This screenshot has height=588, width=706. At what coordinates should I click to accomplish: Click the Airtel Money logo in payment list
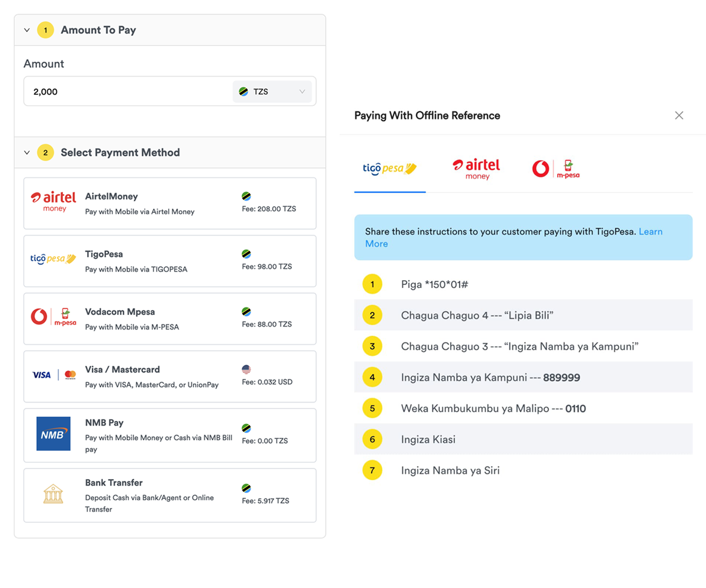pyautogui.click(x=53, y=202)
